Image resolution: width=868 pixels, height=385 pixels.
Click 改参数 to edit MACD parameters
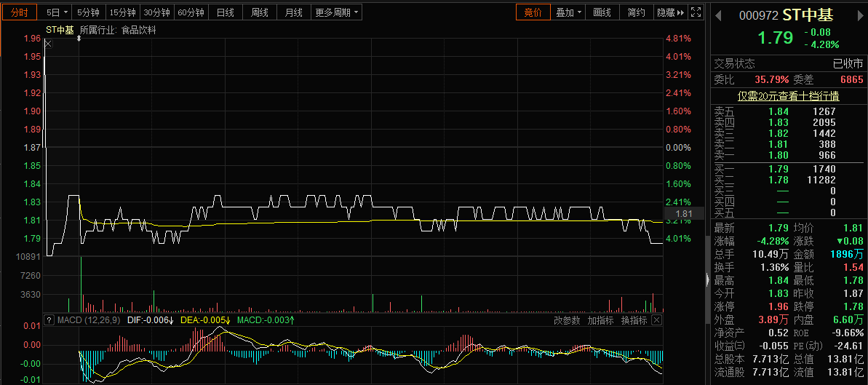pyautogui.click(x=568, y=320)
